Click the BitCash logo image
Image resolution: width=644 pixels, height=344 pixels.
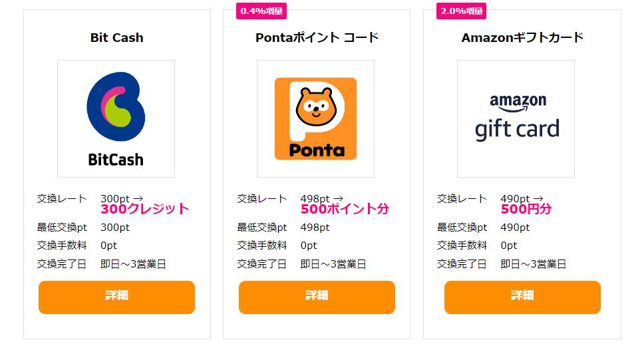pos(116,119)
